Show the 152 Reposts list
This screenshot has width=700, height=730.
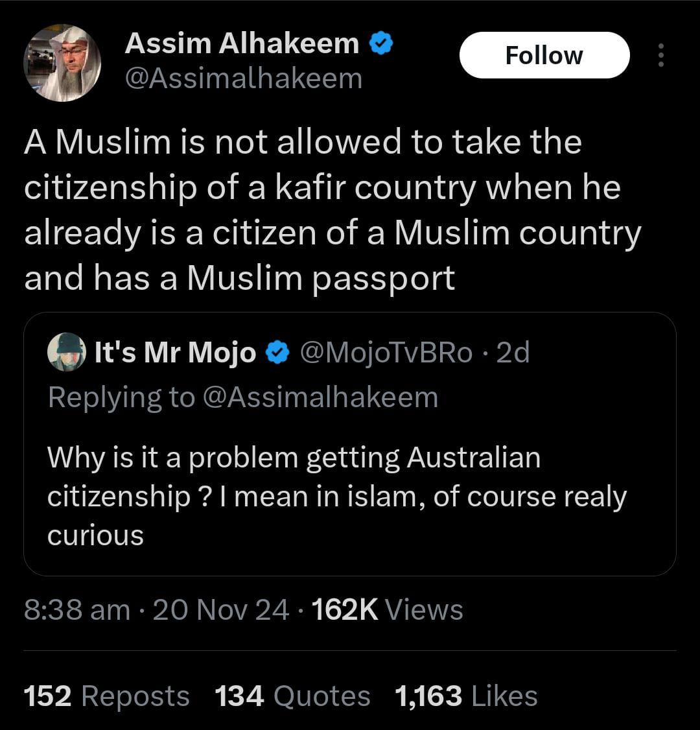107,696
